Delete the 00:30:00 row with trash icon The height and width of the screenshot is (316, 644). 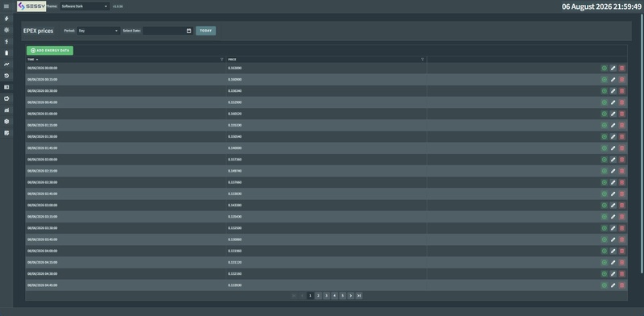(x=621, y=91)
